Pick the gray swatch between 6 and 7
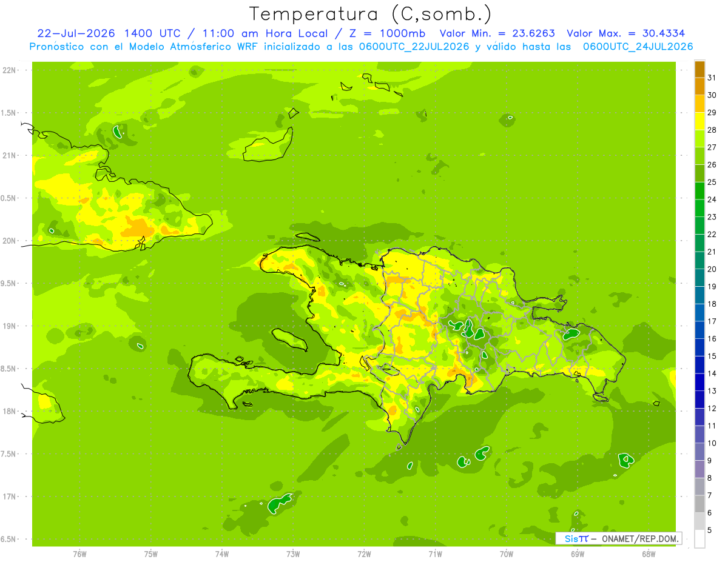The image size is (728, 562). 699,504
